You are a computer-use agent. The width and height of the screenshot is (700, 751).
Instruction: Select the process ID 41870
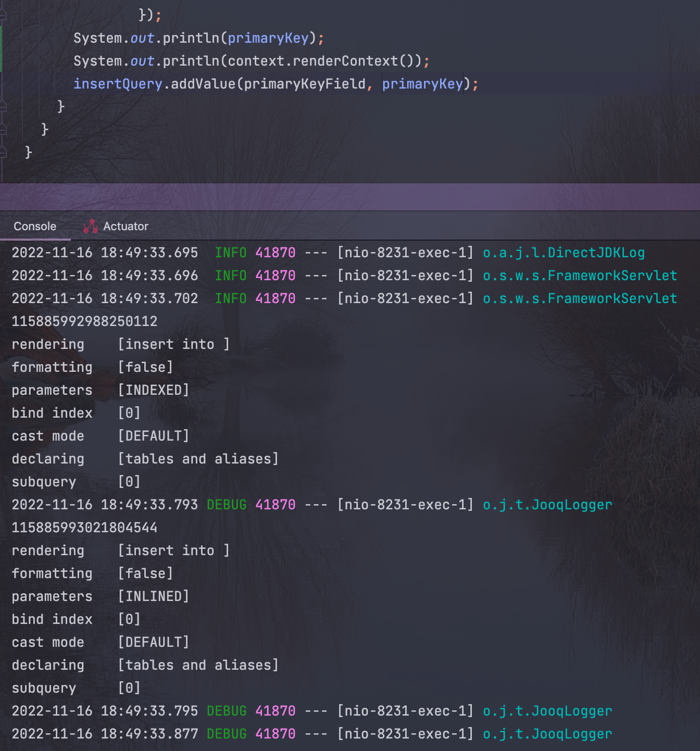pyautogui.click(x=275, y=253)
